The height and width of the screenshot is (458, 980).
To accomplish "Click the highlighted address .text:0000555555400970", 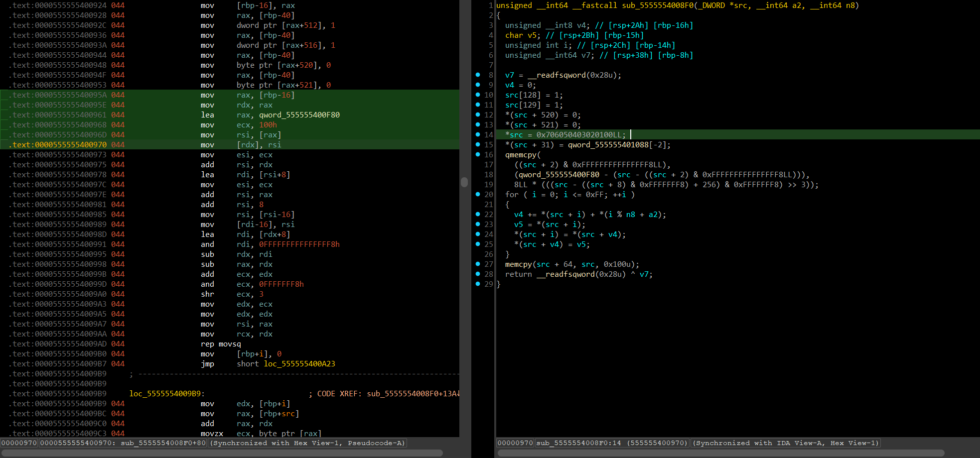I will pyautogui.click(x=58, y=145).
